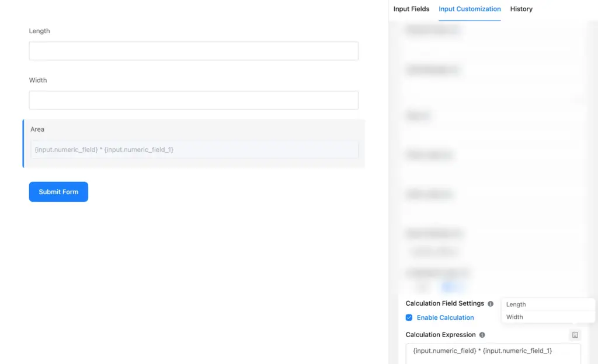The image size is (598, 364).
Task: Switch to the Input Fields tab
Action: tap(411, 9)
